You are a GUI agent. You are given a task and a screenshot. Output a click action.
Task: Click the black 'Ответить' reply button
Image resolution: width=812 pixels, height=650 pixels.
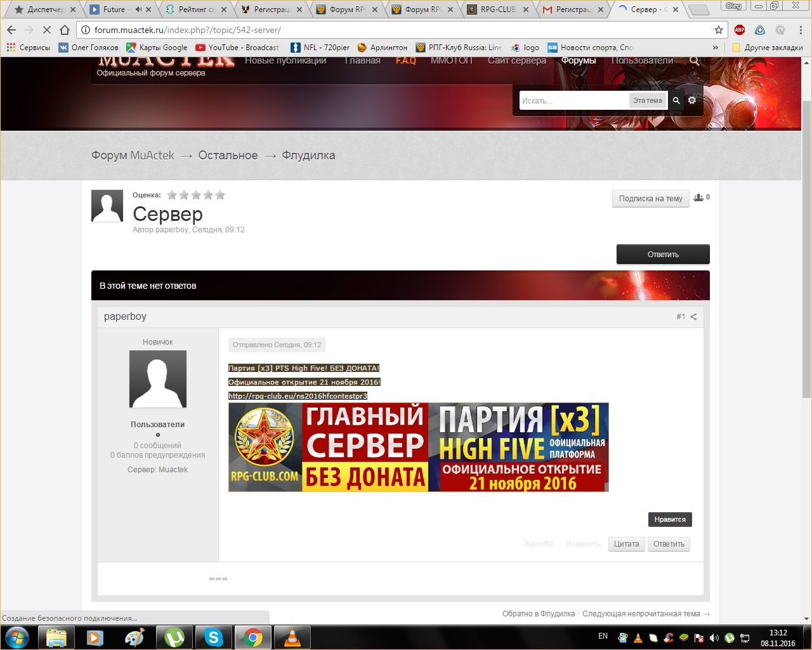663,255
